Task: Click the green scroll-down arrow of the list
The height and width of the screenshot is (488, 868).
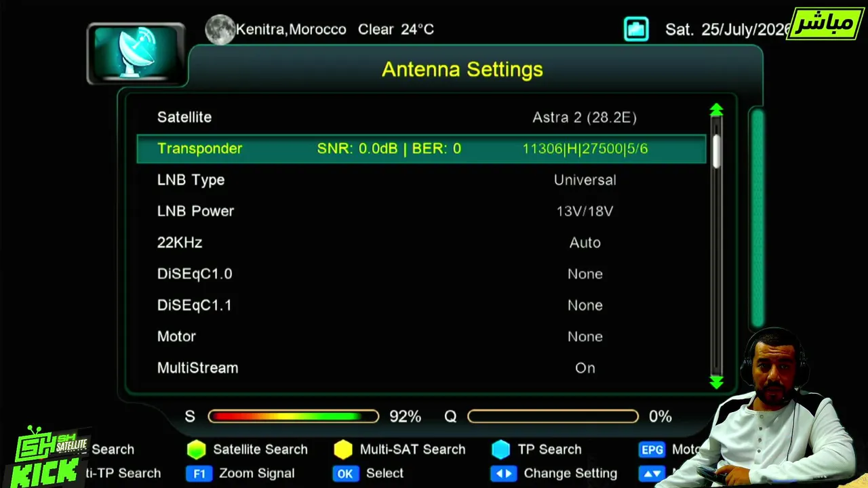Action: point(716,382)
